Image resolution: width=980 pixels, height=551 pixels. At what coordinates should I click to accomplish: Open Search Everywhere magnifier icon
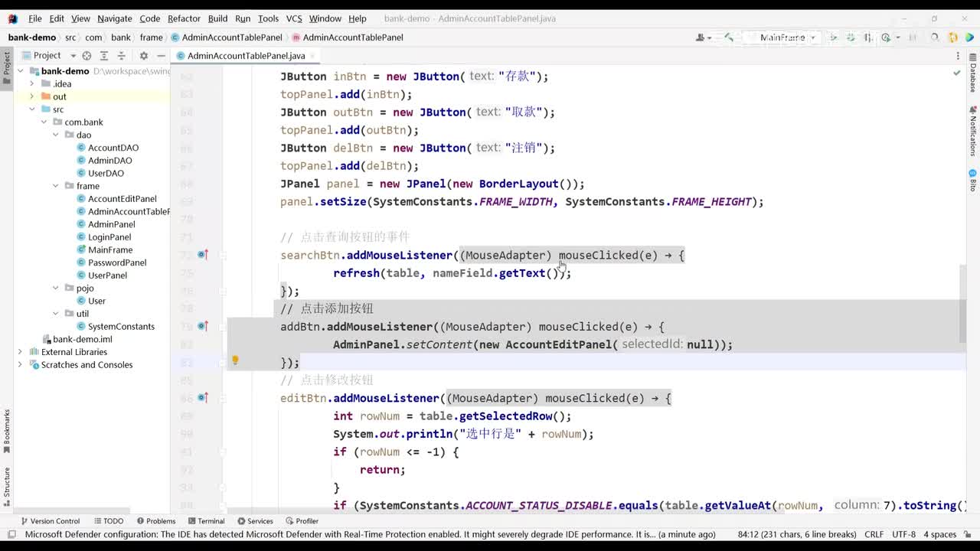tap(935, 37)
